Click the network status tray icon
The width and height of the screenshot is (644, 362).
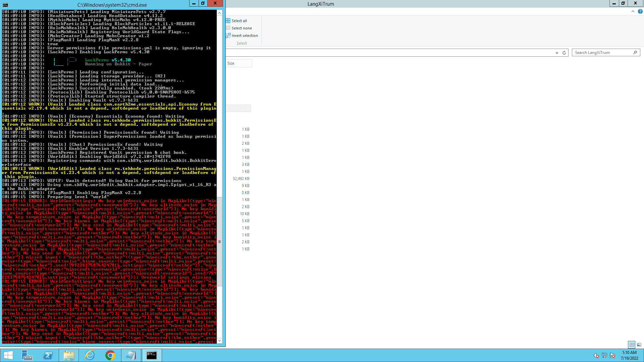tap(604, 356)
